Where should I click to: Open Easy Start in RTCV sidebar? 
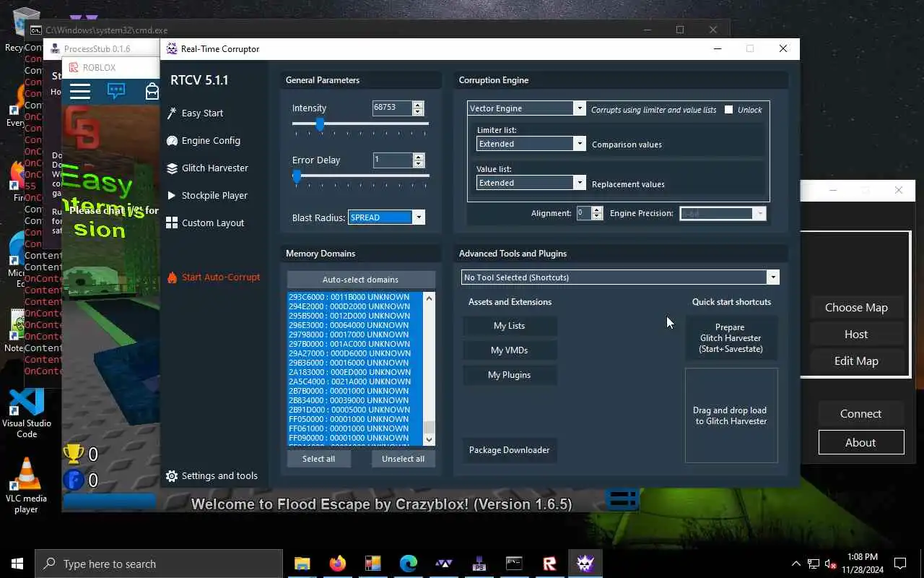coord(202,113)
